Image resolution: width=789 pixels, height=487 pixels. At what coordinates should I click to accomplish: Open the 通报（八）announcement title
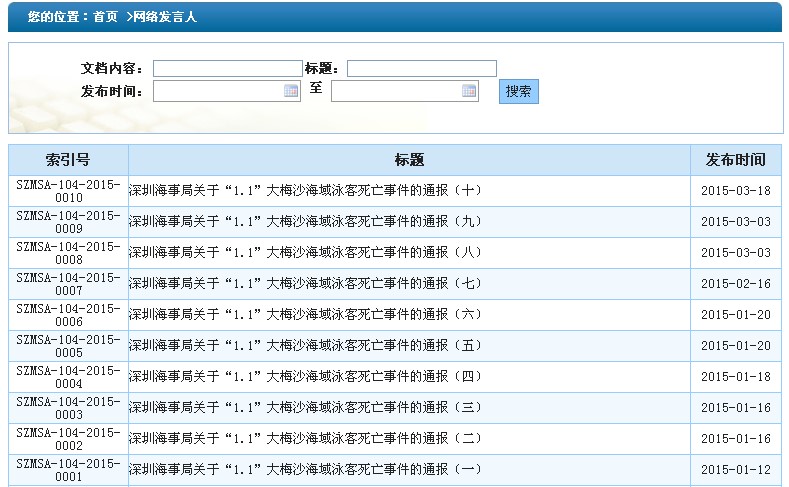click(x=305, y=253)
